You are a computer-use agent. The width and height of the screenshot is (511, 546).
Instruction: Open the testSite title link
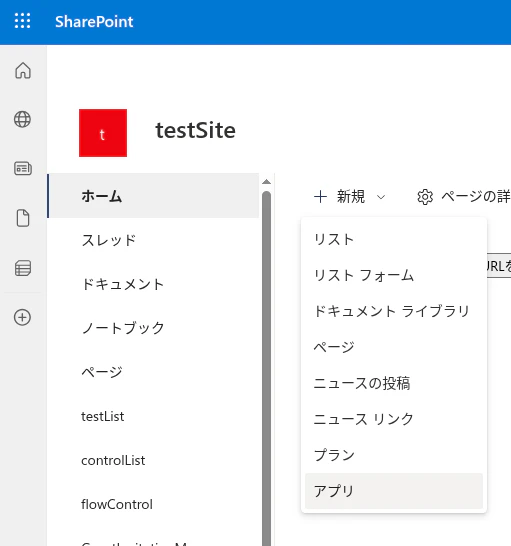[x=195, y=130]
